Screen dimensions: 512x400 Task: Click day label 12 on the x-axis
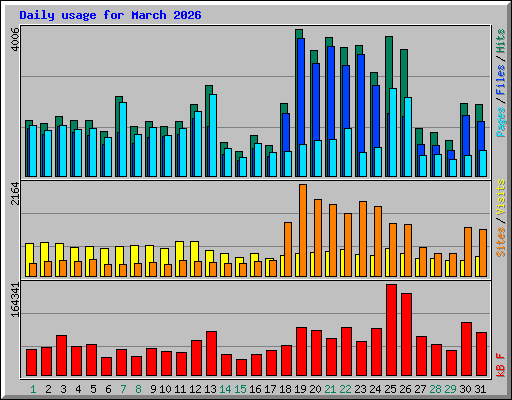195,389
